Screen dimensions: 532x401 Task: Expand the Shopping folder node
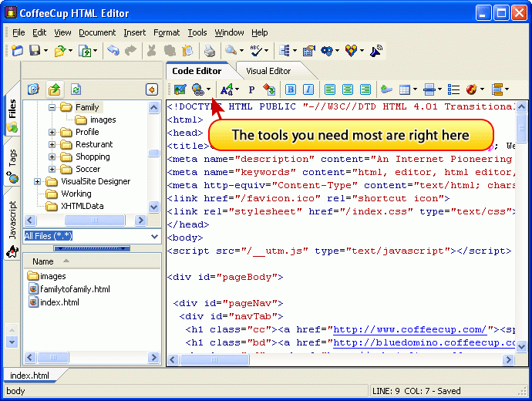(52, 157)
